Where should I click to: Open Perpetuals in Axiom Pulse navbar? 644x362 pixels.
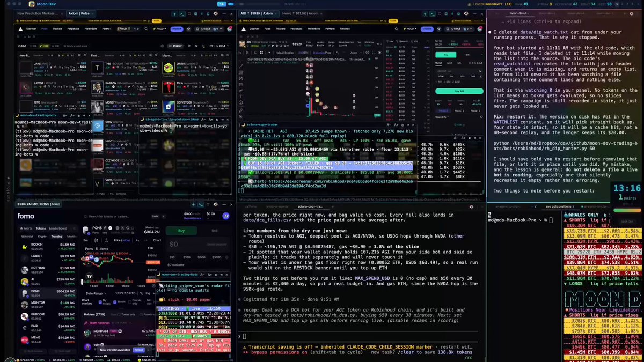[x=73, y=29]
